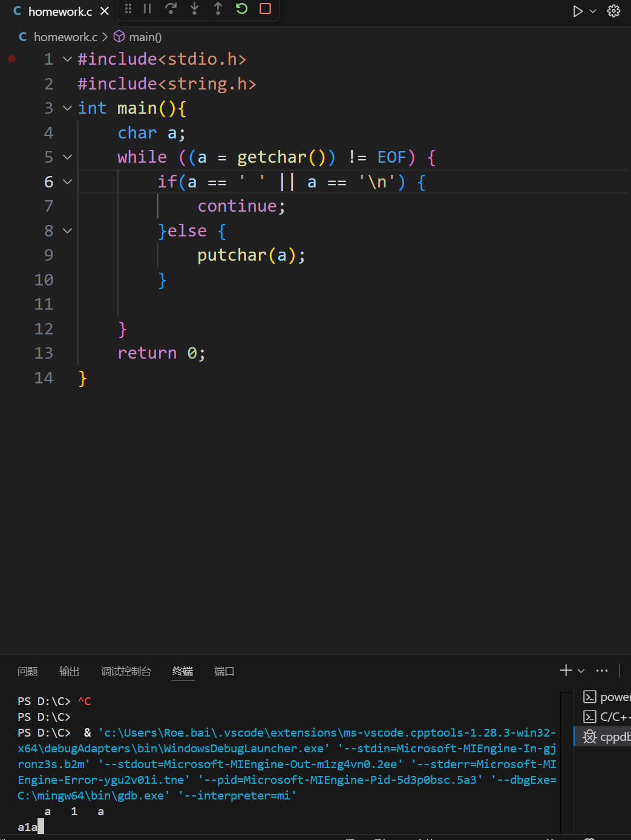The image size is (631, 840).
Task: Toggle the breakpoint on line 1
Action: click(11, 59)
